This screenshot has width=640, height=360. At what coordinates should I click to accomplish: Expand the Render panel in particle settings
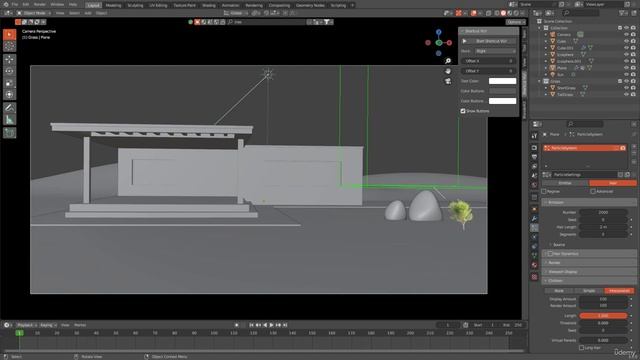589,262
